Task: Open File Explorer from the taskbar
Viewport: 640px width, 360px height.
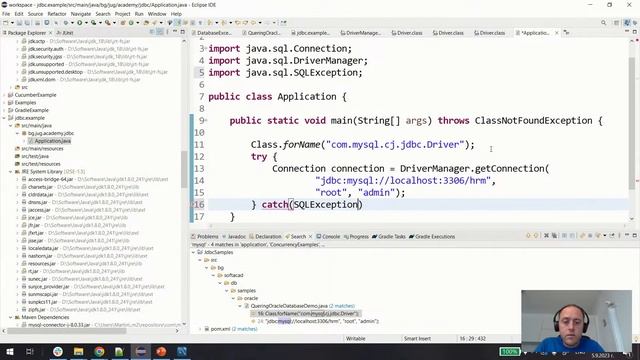Action: coord(78,351)
